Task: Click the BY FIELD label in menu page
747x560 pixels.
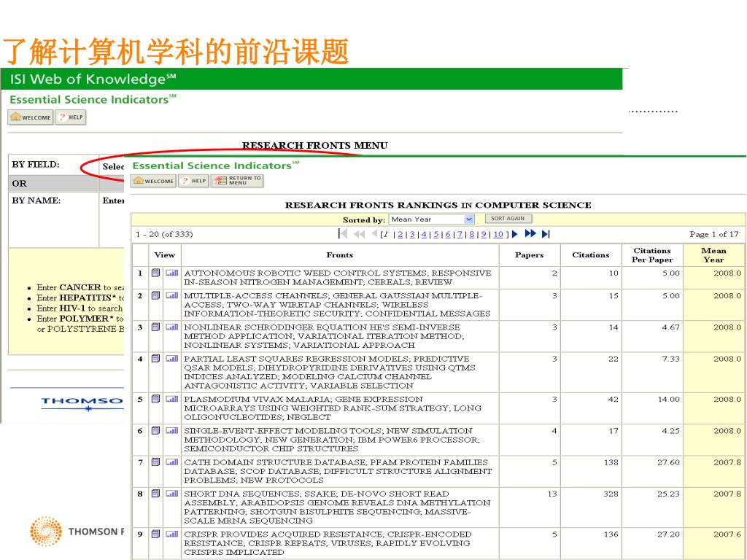Action: pyautogui.click(x=36, y=164)
